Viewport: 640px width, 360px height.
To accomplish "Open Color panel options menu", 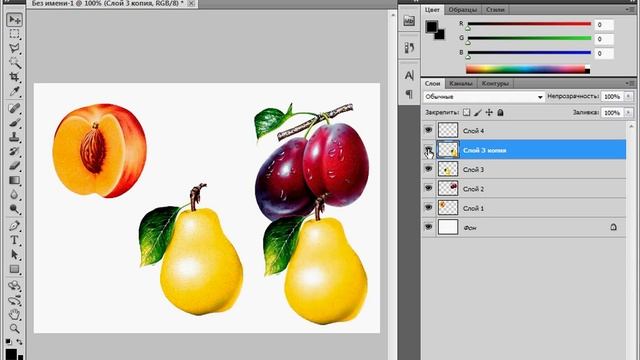I will coord(629,9).
